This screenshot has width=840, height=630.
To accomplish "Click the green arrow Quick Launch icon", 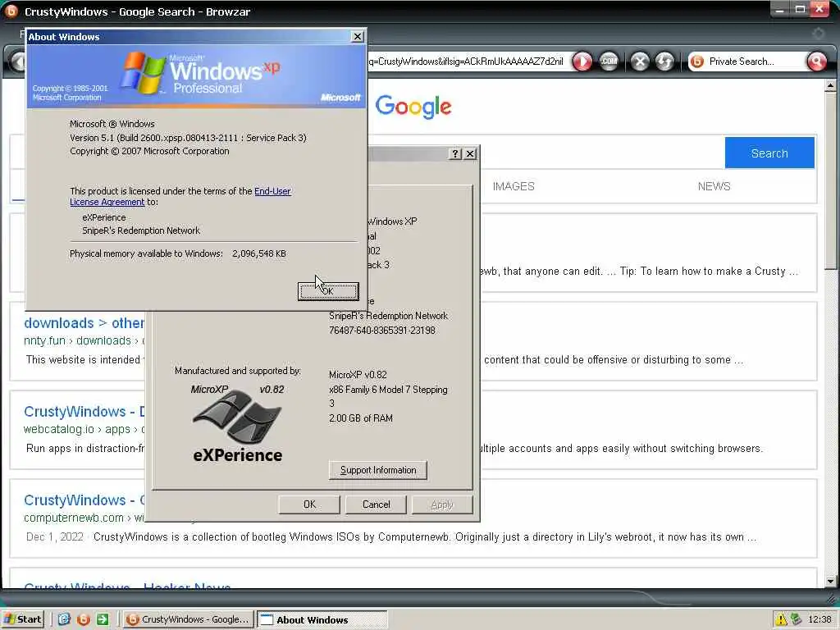I will 103,619.
